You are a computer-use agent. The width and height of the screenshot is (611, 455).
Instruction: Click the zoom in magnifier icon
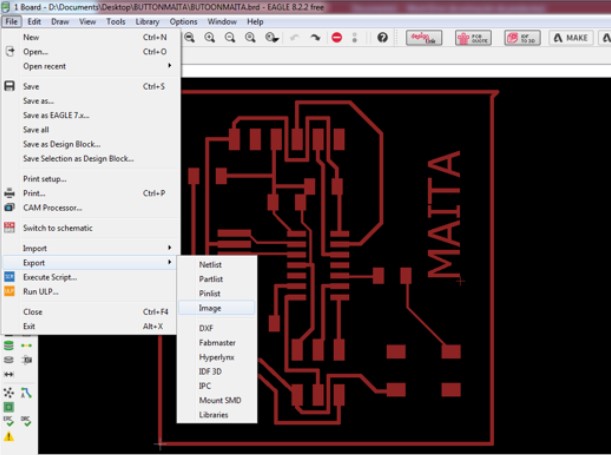[210, 37]
